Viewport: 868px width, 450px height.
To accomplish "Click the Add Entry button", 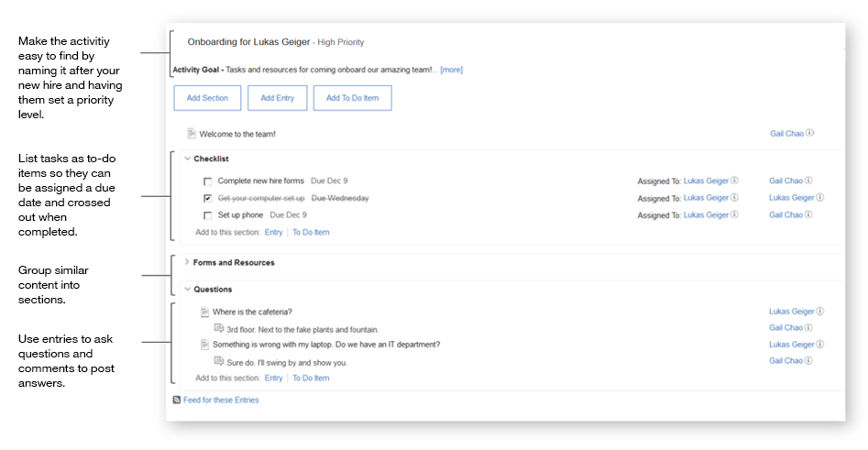I will [x=277, y=98].
